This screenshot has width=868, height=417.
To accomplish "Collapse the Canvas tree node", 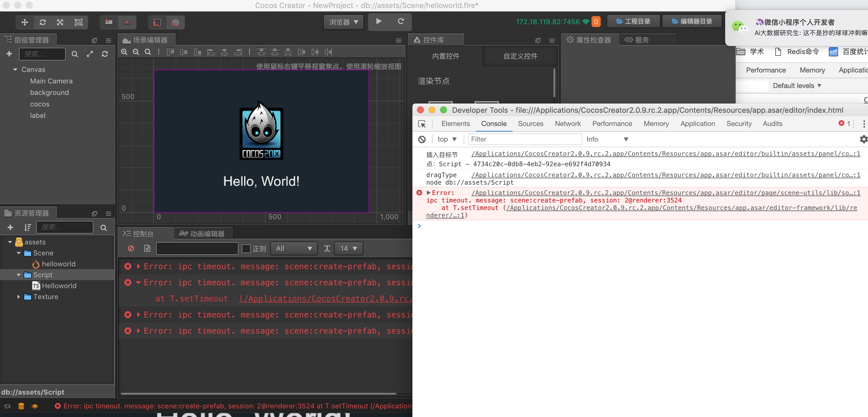I will point(15,69).
